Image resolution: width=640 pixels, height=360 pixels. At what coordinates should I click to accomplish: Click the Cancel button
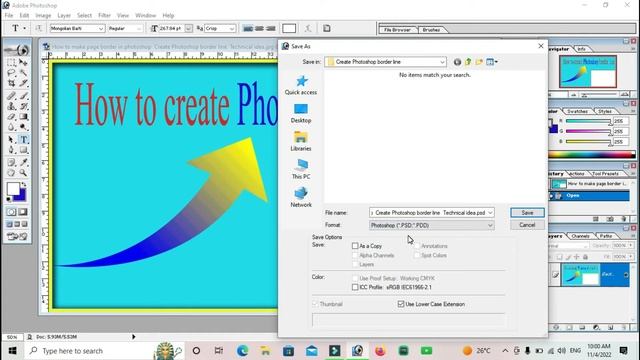click(x=527, y=225)
